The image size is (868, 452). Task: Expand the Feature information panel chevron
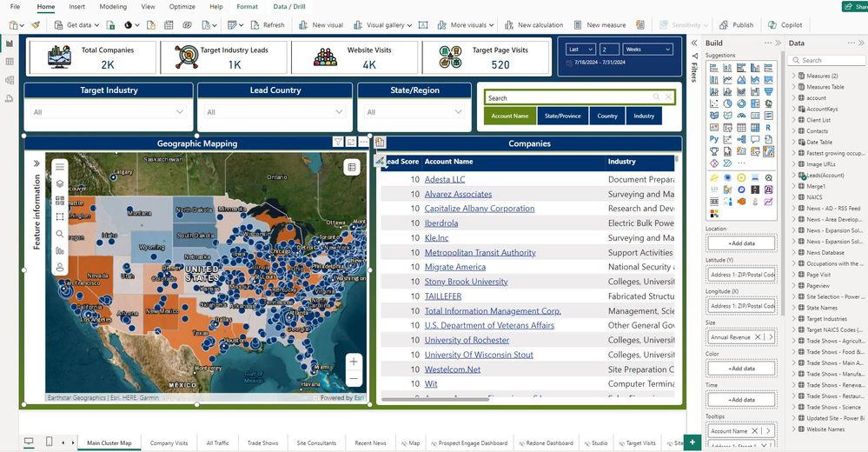tap(36, 163)
